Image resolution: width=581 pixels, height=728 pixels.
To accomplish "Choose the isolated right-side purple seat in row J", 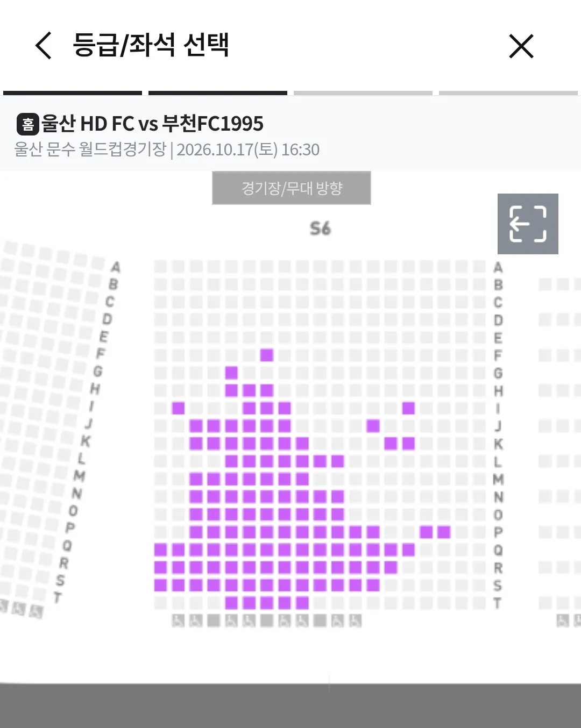I will [373, 426].
